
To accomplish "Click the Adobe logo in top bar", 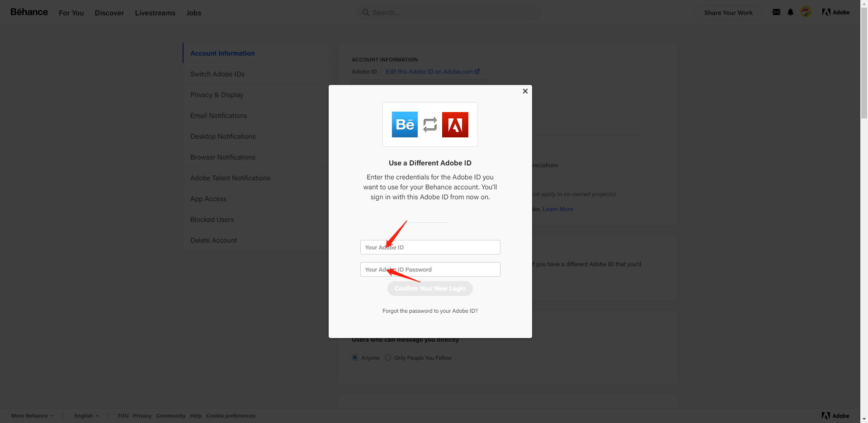I will [x=835, y=12].
